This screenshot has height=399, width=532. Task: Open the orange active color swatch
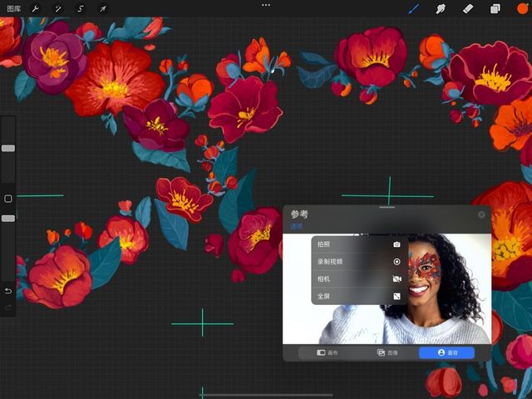coord(523,8)
